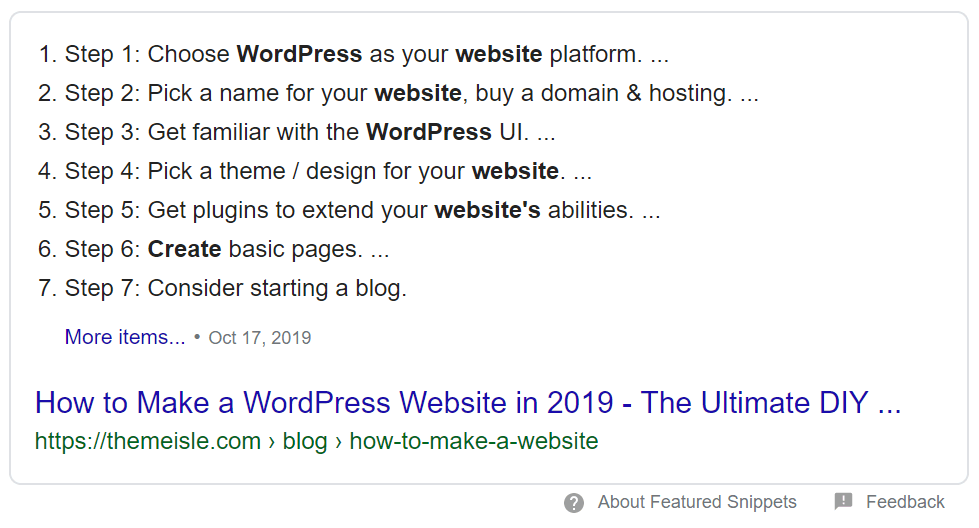Select 'Step 7: Consider starting a blog'

[x=222, y=288]
